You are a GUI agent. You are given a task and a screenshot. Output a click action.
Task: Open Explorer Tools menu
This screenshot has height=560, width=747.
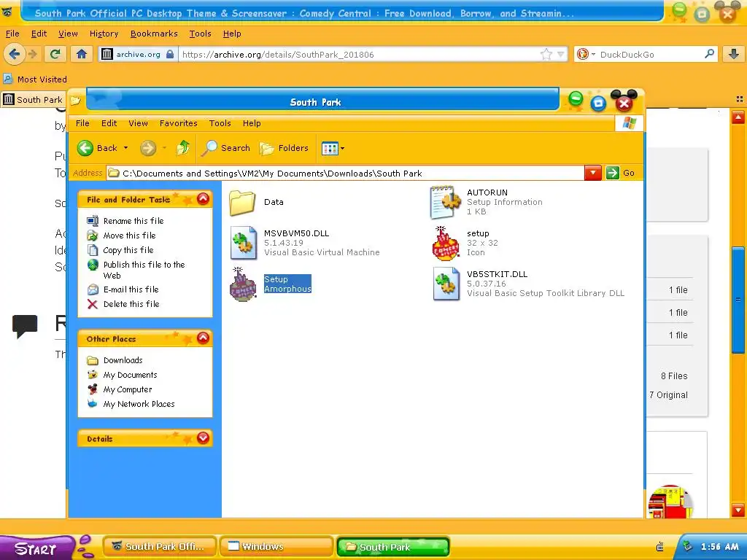pos(220,123)
